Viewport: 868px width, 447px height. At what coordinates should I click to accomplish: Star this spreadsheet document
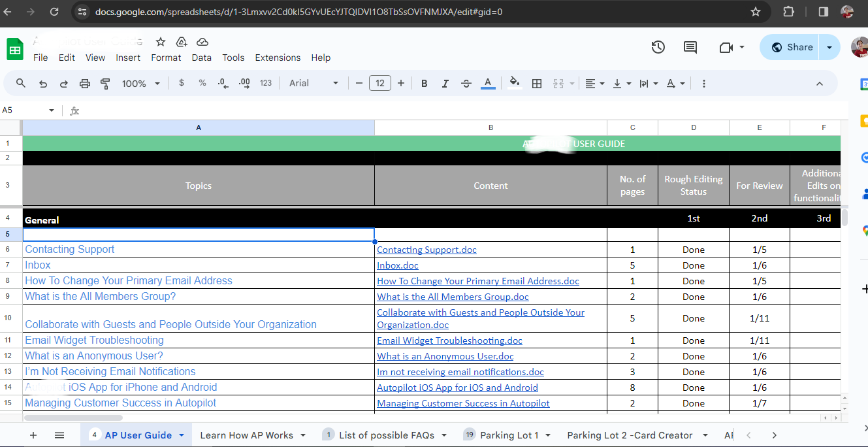pos(161,42)
